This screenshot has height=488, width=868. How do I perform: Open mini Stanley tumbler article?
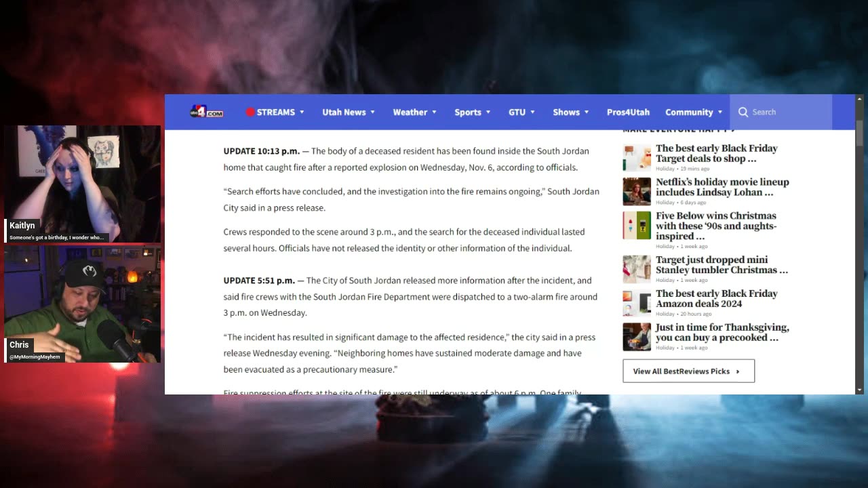coord(722,264)
